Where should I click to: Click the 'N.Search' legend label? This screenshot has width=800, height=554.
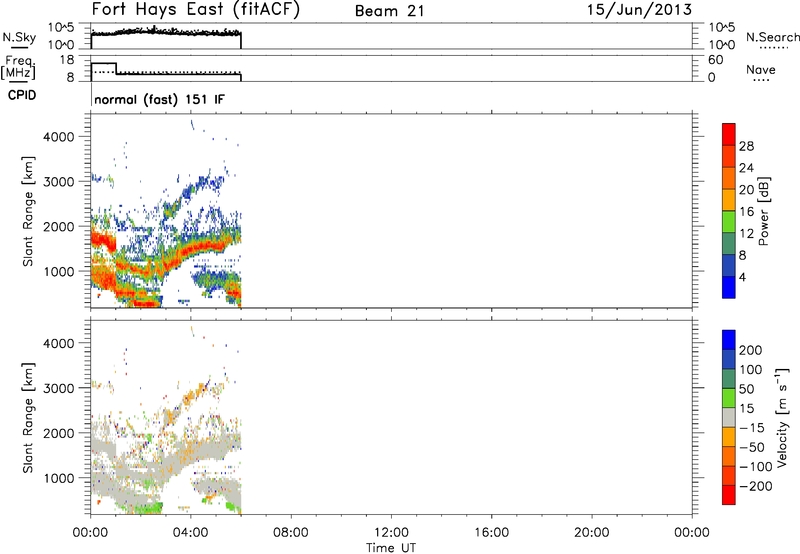pos(772,37)
